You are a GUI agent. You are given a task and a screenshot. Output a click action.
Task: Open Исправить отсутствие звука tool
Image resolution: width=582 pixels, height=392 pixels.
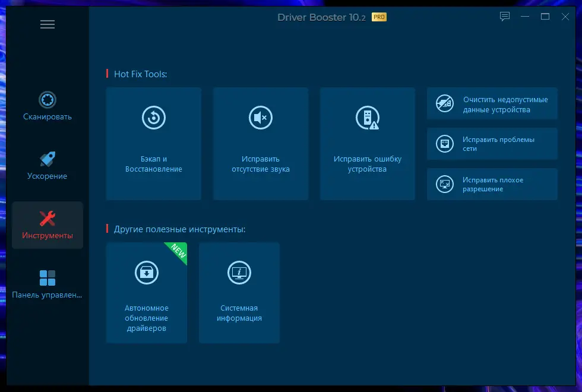pyautogui.click(x=261, y=144)
